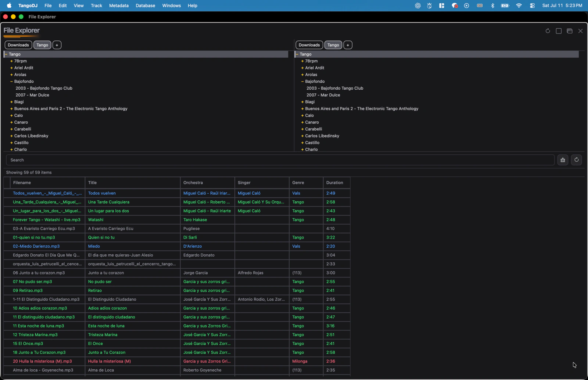Select 2007 - Mar Dulce in left pane
The image size is (588, 380).
[x=32, y=95]
